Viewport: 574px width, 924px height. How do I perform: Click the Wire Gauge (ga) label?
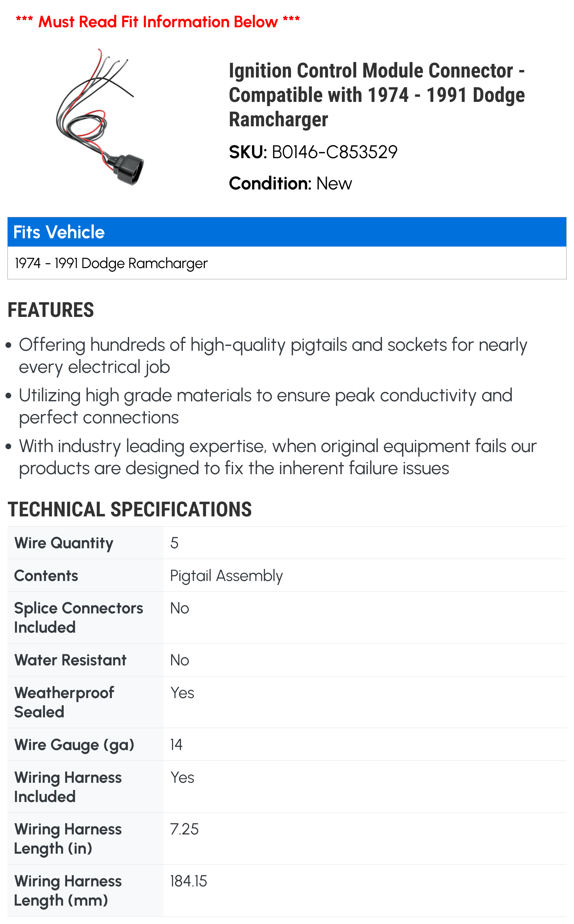pos(74,745)
